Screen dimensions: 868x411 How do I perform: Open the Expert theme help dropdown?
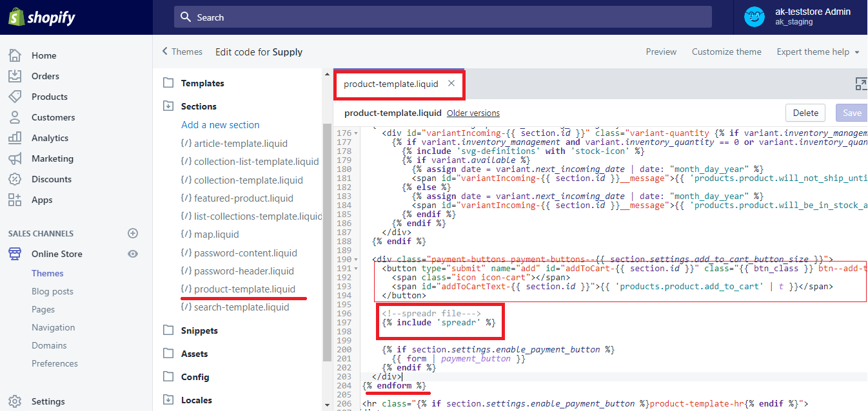pos(818,52)
